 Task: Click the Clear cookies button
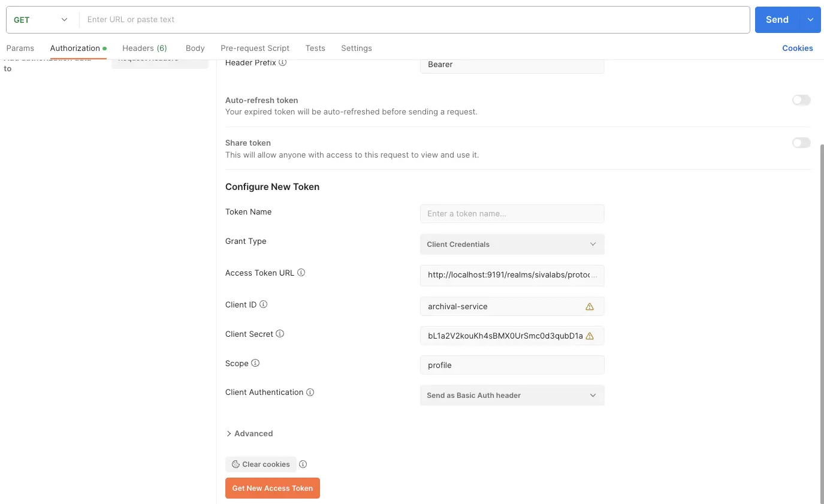(261, 464)
